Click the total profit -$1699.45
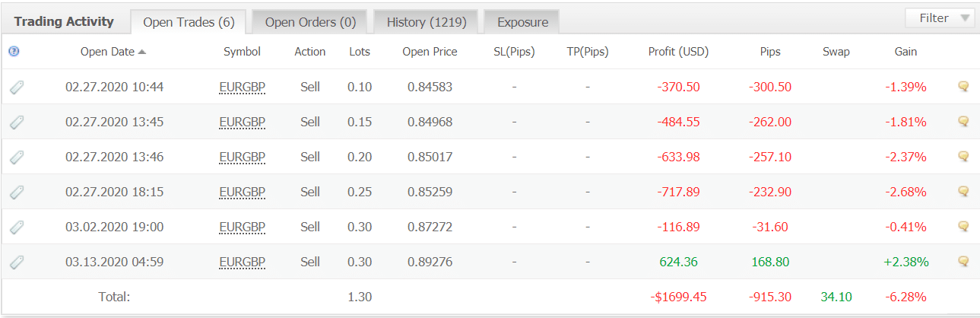Viewport: 980px width, 318px height. (678, 297)
